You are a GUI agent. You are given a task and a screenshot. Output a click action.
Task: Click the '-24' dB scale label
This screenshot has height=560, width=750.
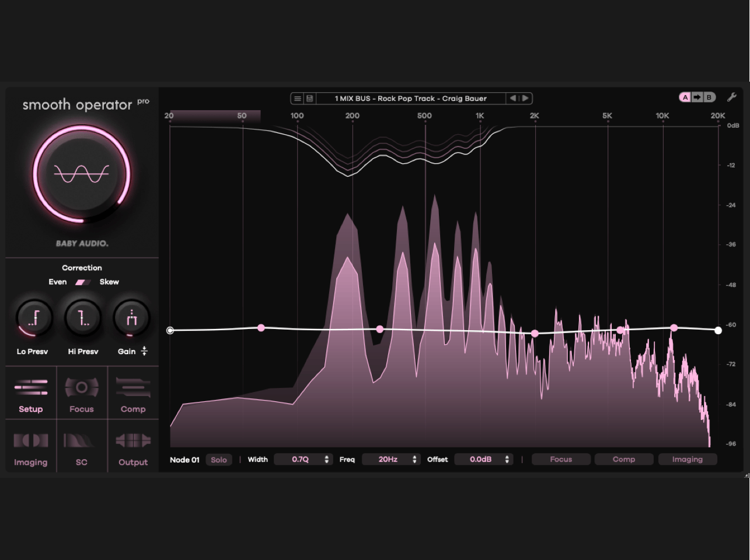(x=731, y=205)
